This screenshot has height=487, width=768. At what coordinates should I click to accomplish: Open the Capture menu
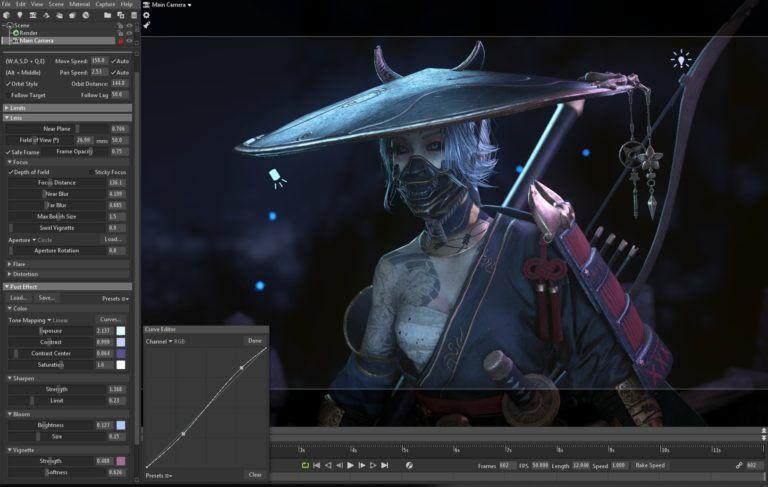(x=105, y=4)
